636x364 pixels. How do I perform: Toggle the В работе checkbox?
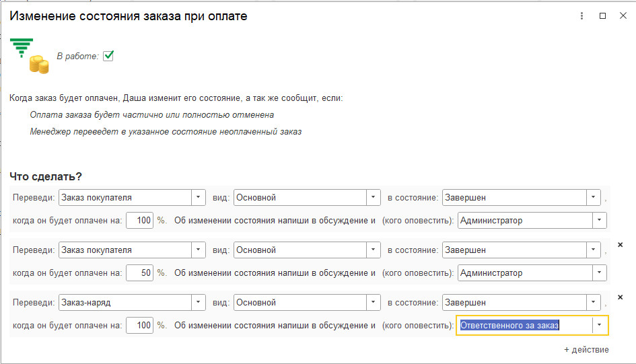coord(108,56)
